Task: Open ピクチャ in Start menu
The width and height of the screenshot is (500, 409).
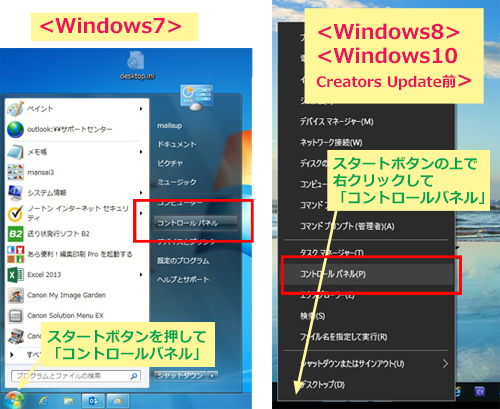Action: coord(170,163)
